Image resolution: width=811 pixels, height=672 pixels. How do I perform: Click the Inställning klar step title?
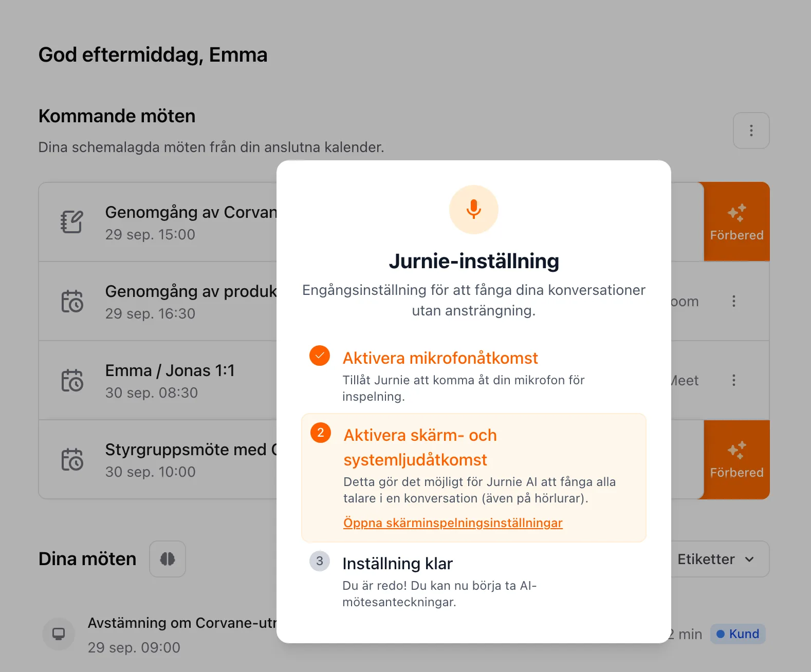click(398, 564)
